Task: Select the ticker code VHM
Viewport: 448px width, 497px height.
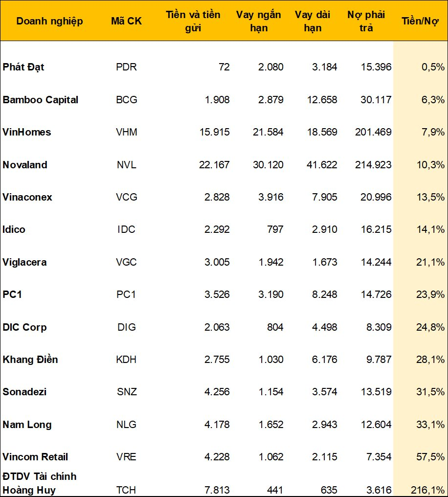Action: (x=126, y=132)
